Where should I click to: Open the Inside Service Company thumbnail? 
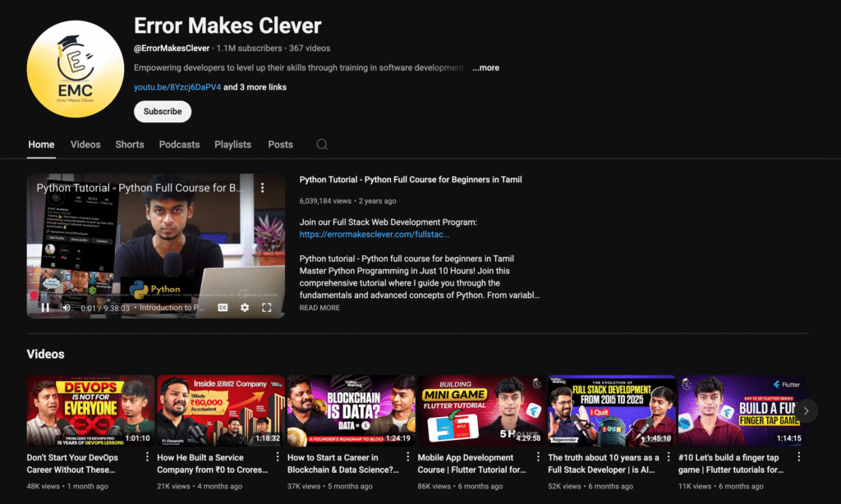[x=221, y=410]
